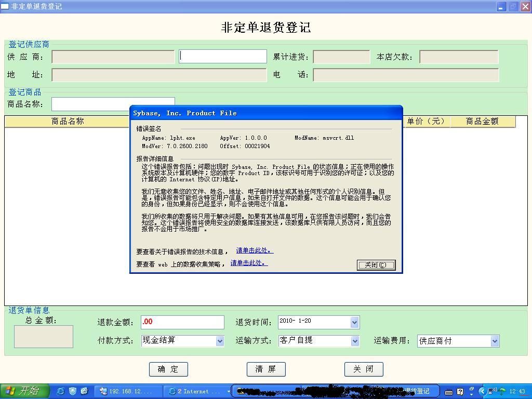This screenshot has width=532, height=399.
Task: Click the 商品金额 column header
Action: (x=483, y=122)
